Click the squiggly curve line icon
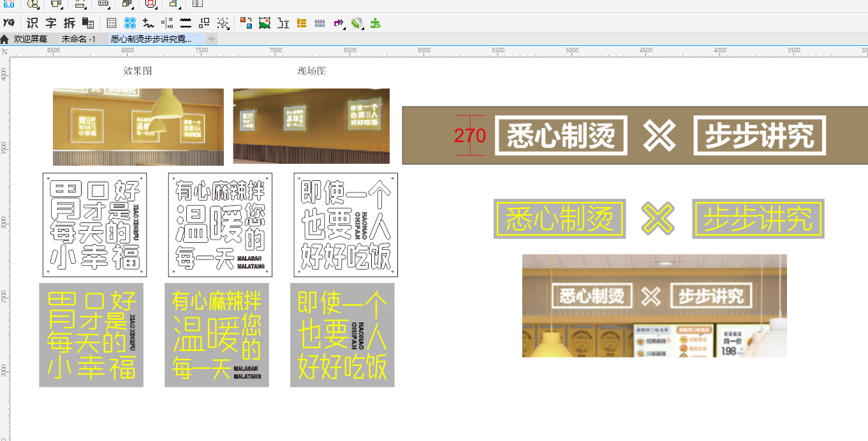The height and width of the screenshot is (441, 868). click(x=149, y=23)
